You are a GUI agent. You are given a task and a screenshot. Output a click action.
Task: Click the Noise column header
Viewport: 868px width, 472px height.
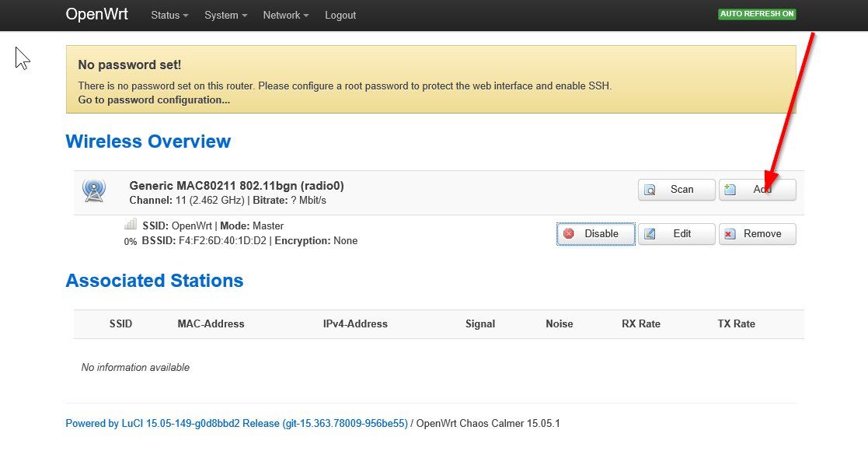559,323
